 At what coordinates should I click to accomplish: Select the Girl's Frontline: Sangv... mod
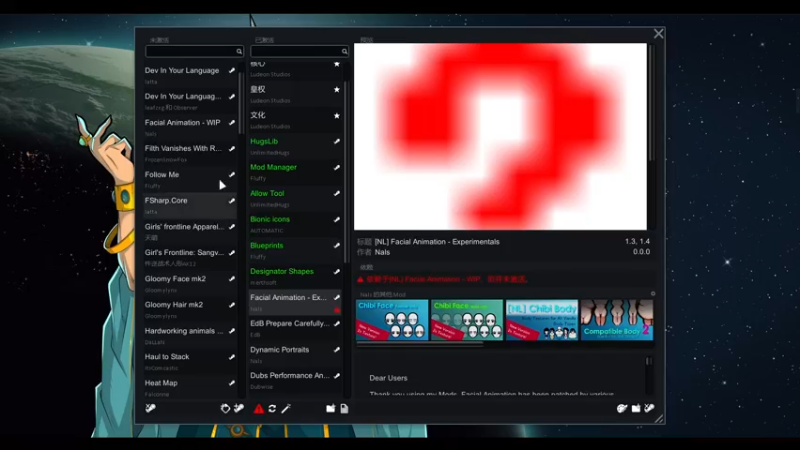(190, 257)
